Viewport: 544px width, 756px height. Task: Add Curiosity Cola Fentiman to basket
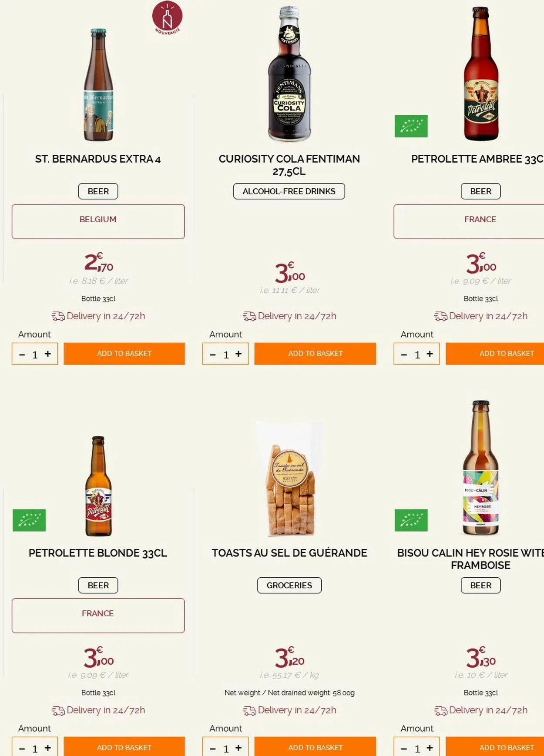tap(315, 354)
